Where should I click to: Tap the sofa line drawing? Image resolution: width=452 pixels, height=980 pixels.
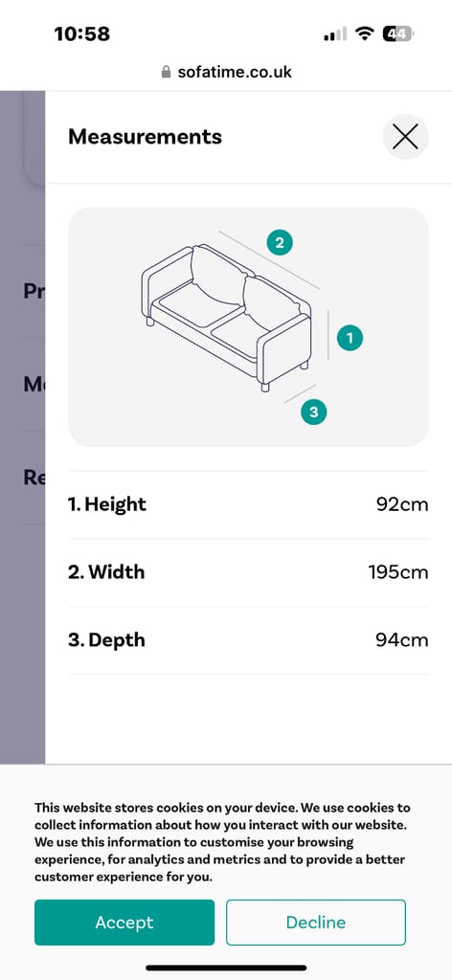click(x=226, y=318)
